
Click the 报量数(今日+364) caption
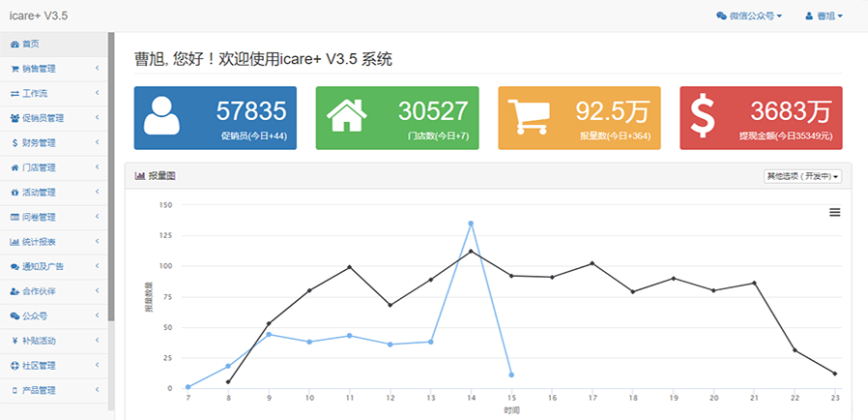[615, 136]
